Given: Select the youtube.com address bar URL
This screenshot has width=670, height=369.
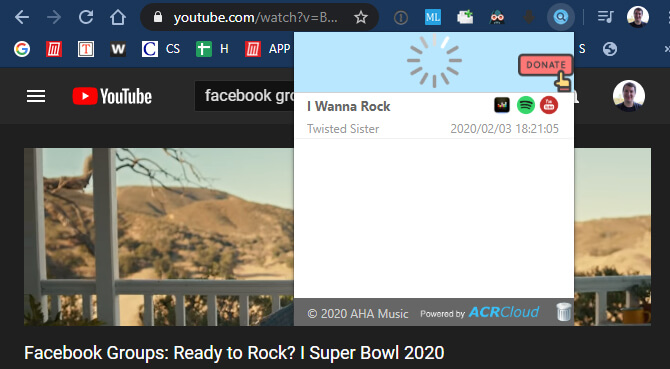Looking at the screenshot, I should pos(256,18).
